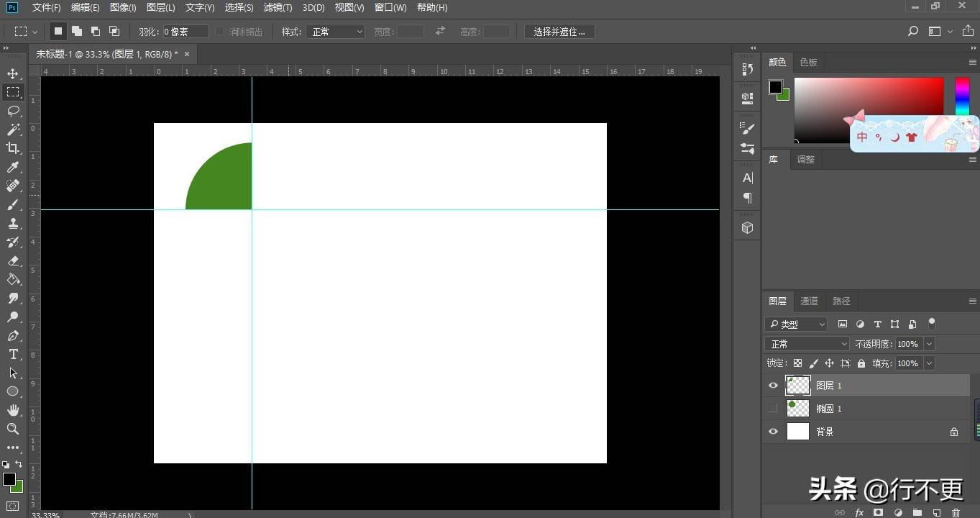Open the 3D panel cube icon

pyautogui.click(x=748, y=228)
